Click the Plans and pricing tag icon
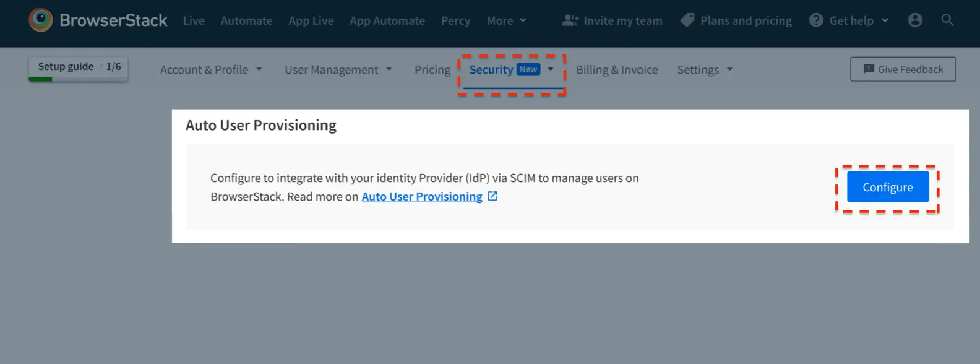This screenshot has height=364, width=980. tap(687, 20)
